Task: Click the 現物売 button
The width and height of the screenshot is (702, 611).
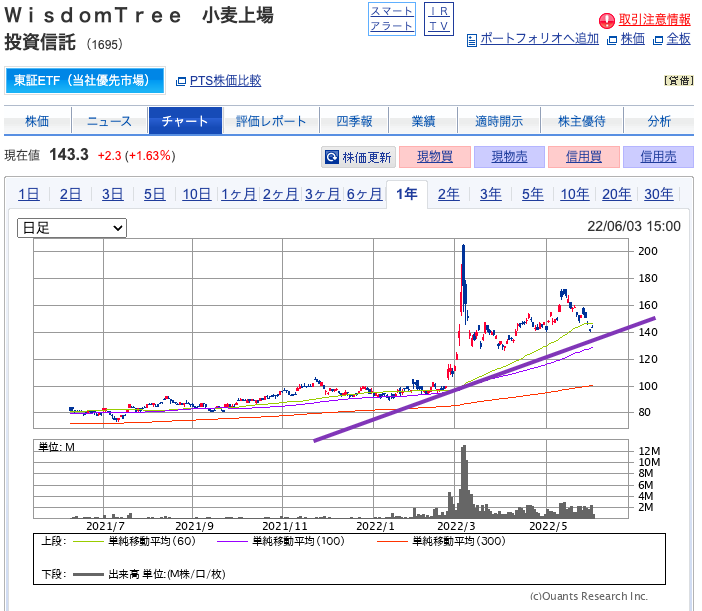Action: point(509,157)
